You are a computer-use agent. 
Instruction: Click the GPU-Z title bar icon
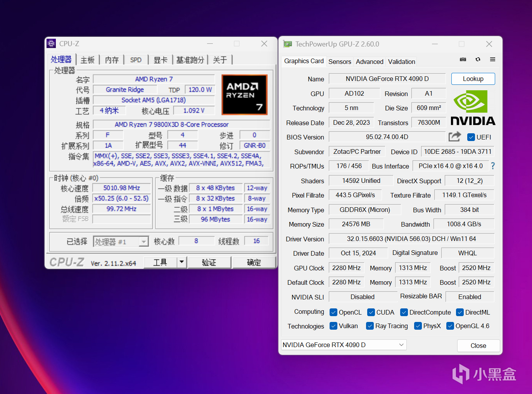287,44
